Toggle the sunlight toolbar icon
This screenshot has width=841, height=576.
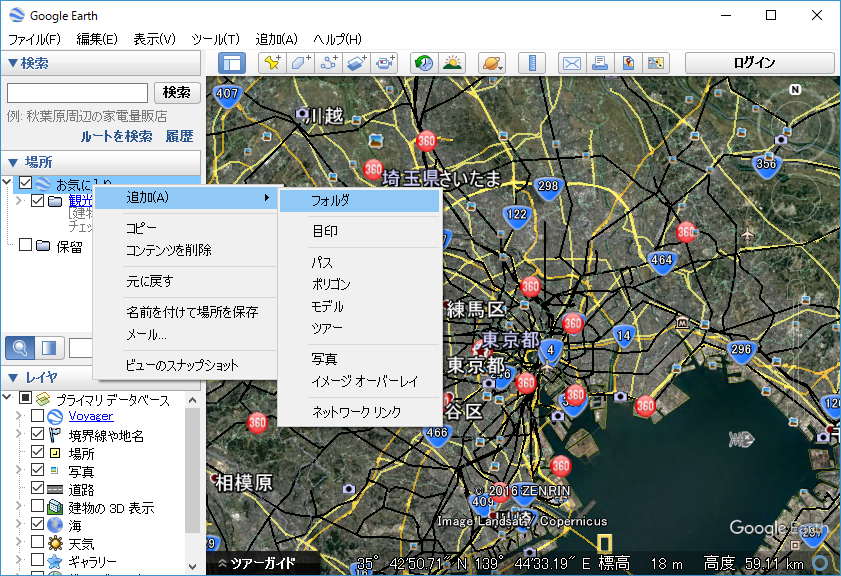[x=452, y=63]
